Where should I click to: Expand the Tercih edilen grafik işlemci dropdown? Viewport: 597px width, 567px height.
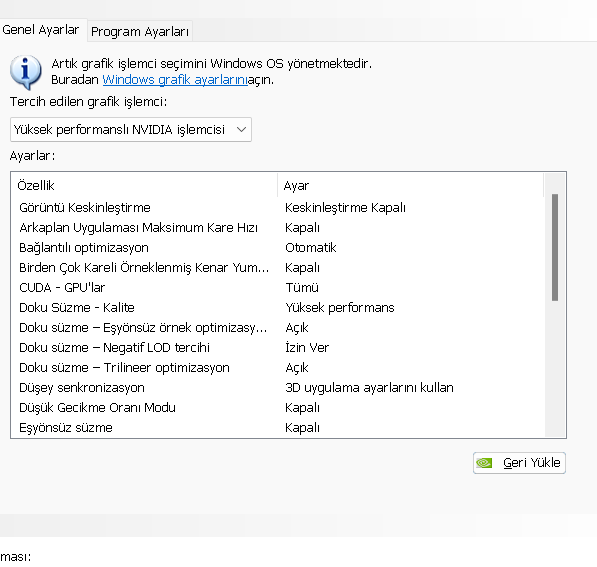[131, 129]
